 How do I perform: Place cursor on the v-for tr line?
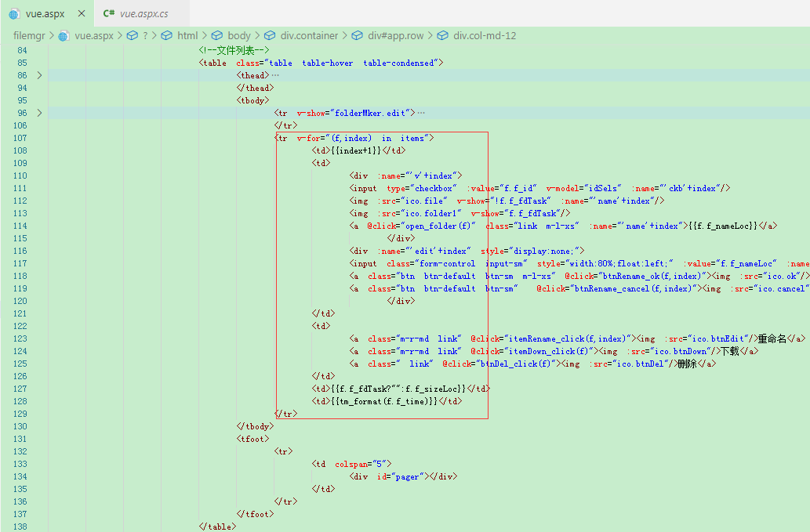click(354, 139)
